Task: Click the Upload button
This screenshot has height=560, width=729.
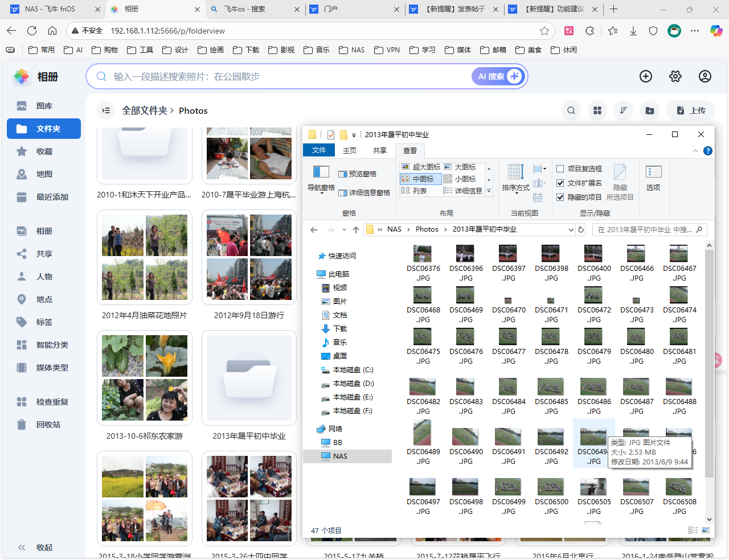Action: [690, 110]
